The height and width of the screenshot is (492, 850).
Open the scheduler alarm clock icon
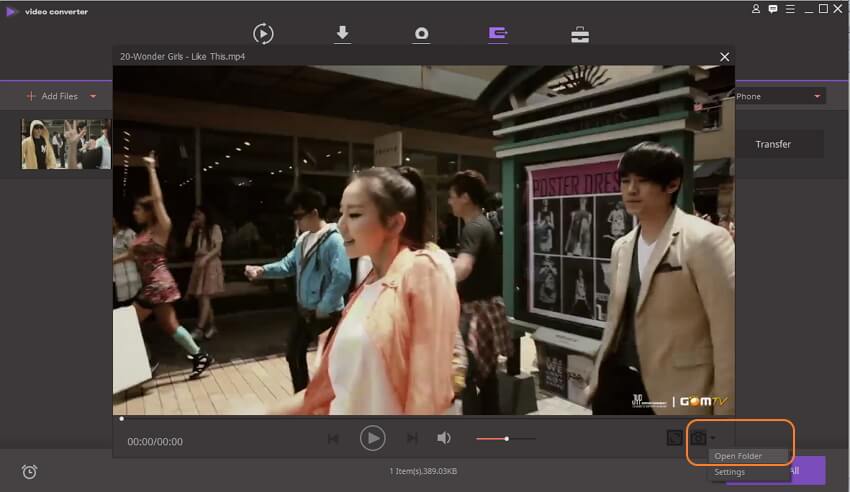pos(29,471)
